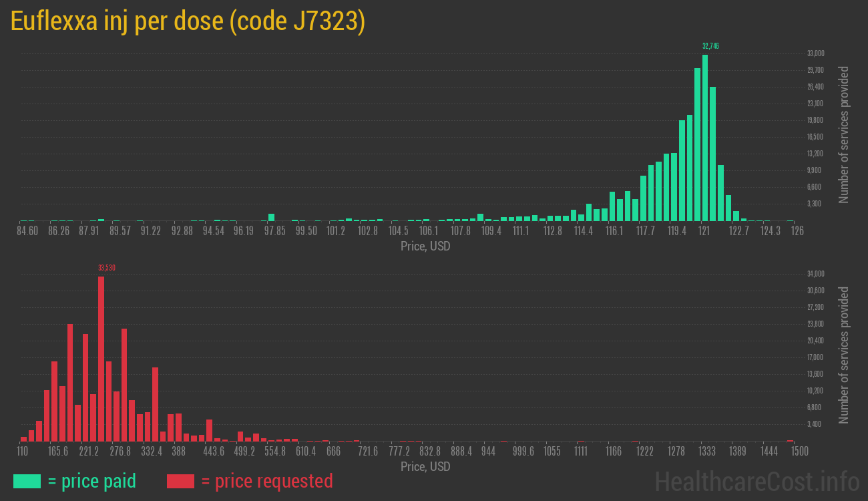The width and height of the screenshot is (868, 501).
Task: Click the green price paid legend swatch
Action: (x=27, y=481)
